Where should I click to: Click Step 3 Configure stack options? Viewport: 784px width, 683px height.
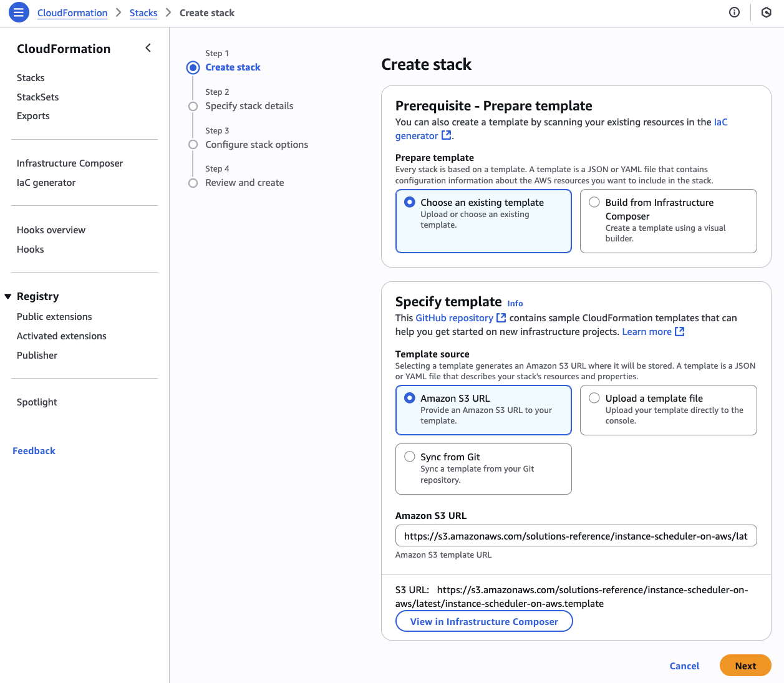[257, 145]
